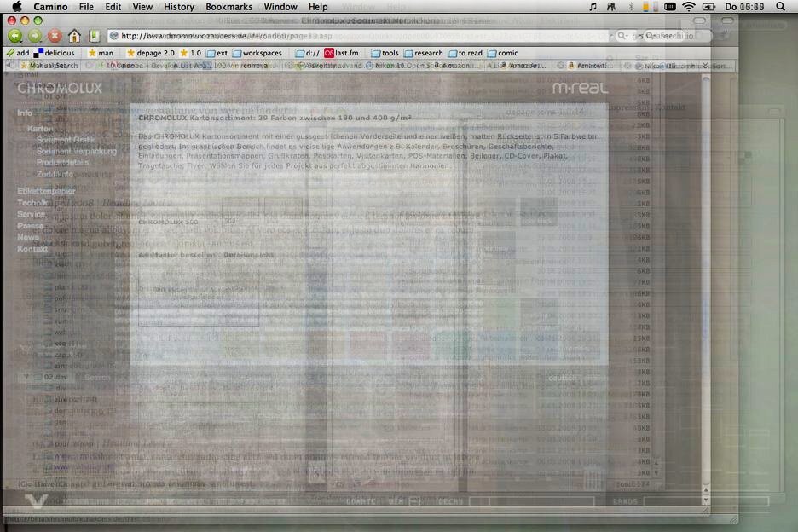Viewport: 798px width, 532px height.
Task: Click the clock in the menu bar
Action: click(x=744, y=7)
